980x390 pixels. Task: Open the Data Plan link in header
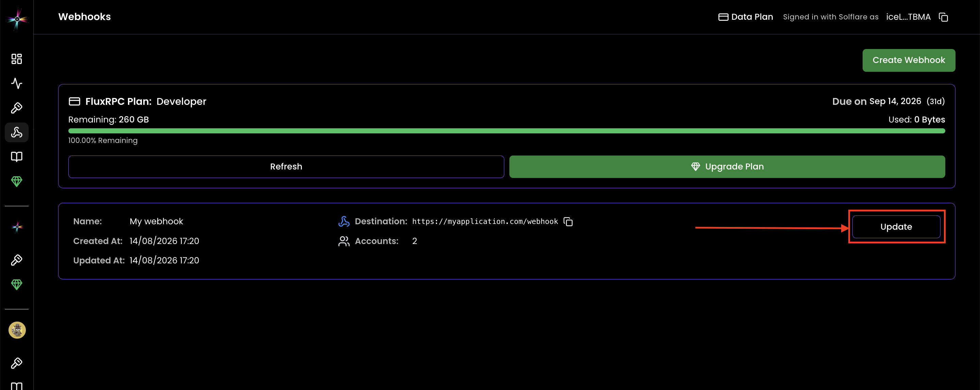coord(745,17)
